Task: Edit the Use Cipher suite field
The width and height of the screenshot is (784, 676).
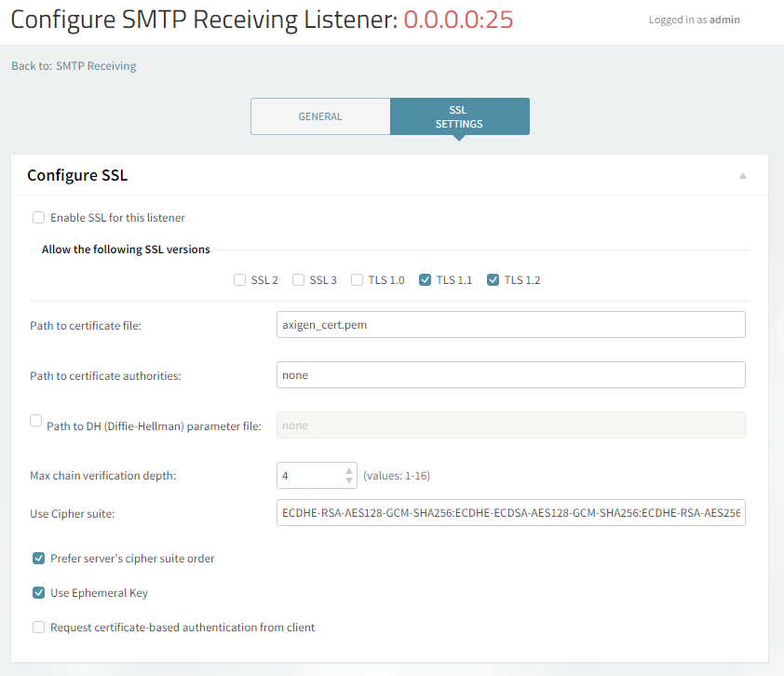Action: click(x=511, y=513)
